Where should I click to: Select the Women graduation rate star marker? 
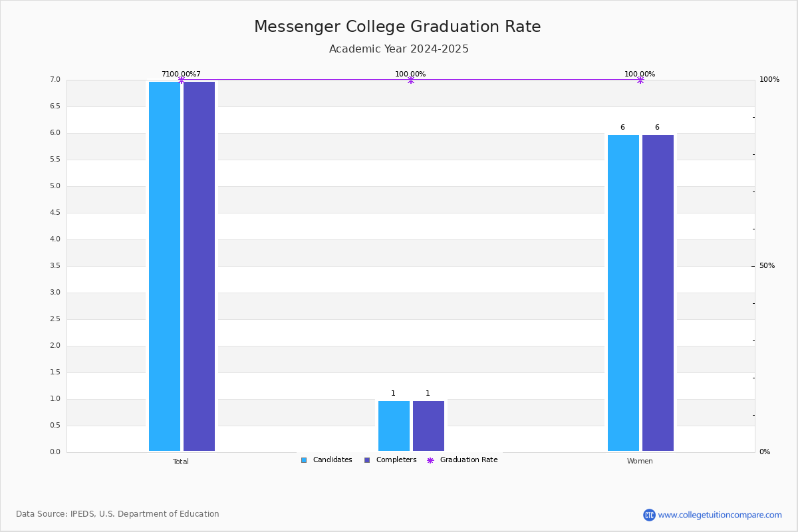point(640,80)
